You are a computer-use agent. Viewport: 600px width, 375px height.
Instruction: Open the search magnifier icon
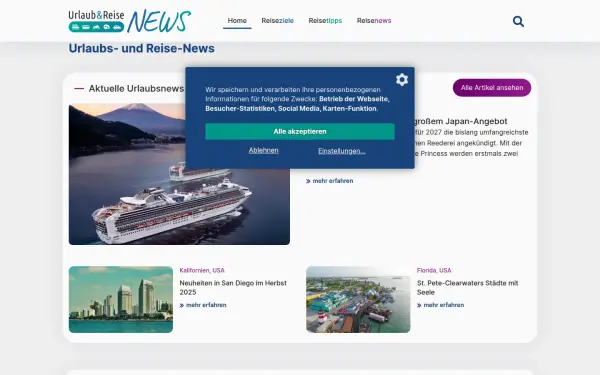point(518,21)
